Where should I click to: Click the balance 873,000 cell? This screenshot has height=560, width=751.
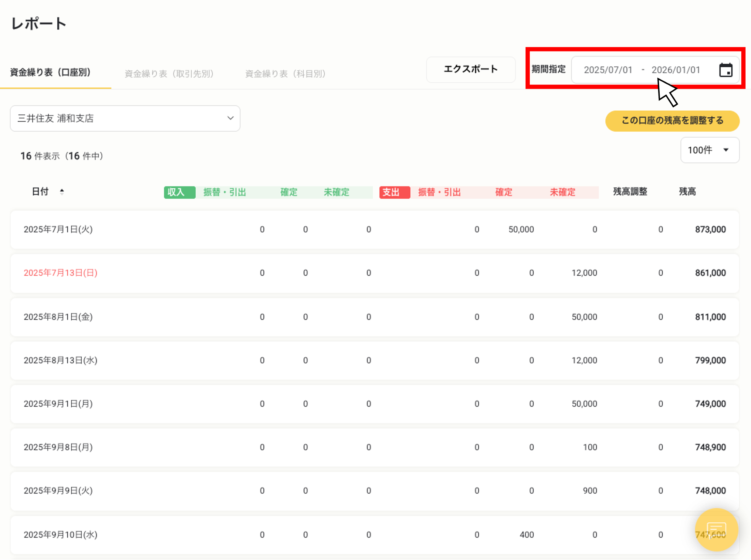point(710,229)
